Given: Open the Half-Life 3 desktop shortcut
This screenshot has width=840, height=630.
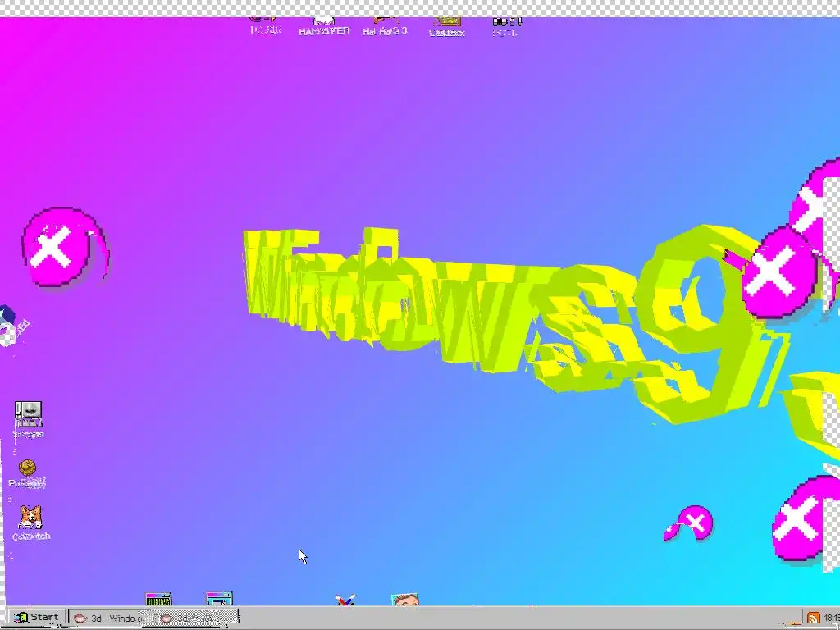Looking at the screenshot, I should coord(385,27).
